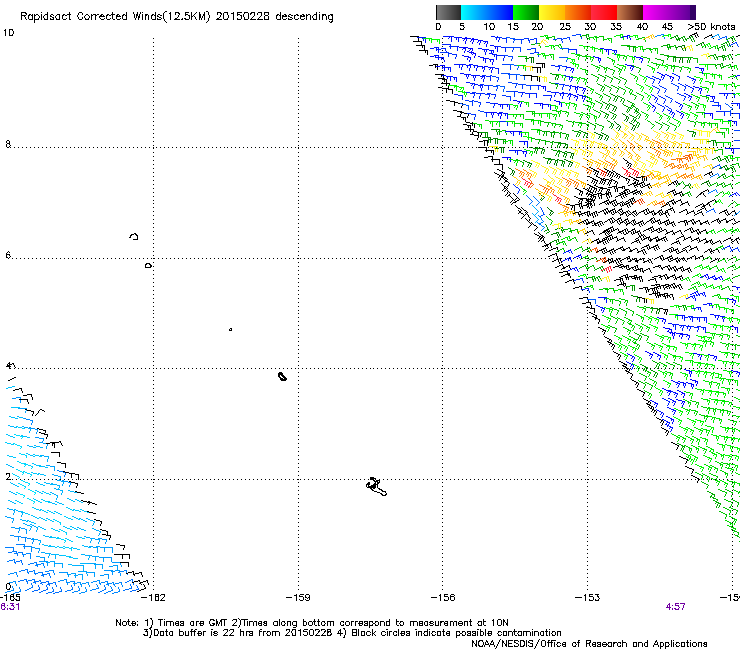Image resolution: width=740 pixels, height=650 pixels.
Task: Click the longitude axis label '-153'
Action: (x=588, y=598)
